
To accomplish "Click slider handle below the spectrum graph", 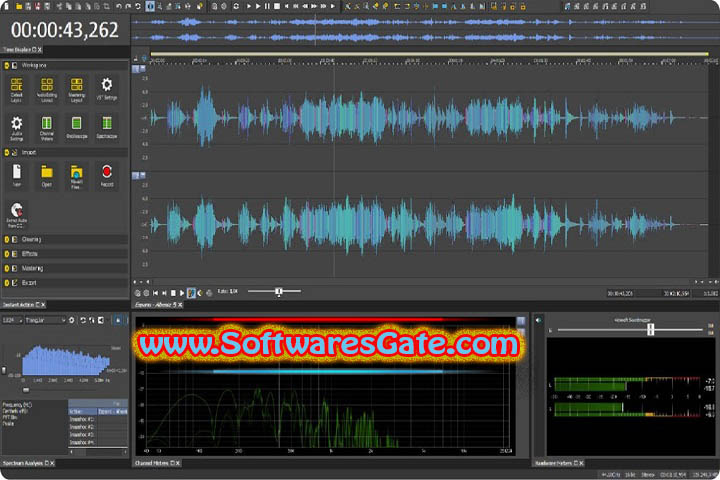I will [26, 390].
